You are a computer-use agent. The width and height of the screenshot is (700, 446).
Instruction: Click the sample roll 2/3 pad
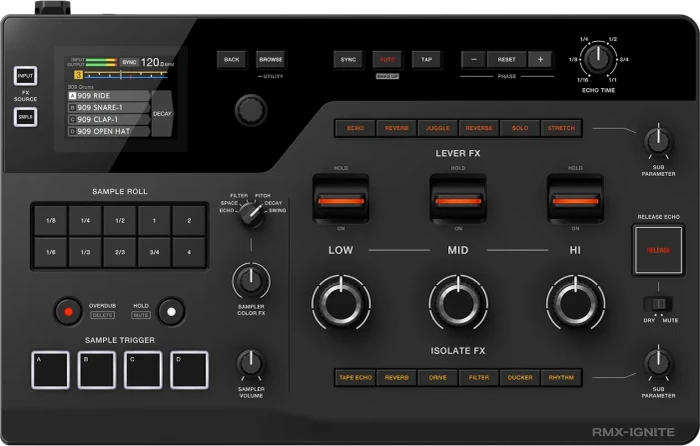(120, 252)
